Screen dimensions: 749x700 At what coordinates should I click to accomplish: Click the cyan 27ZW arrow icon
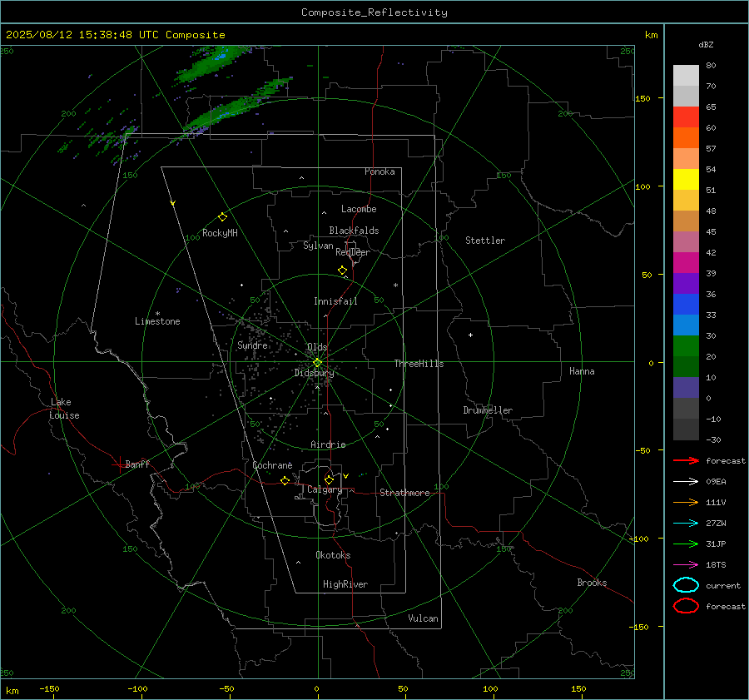(686, 524)
